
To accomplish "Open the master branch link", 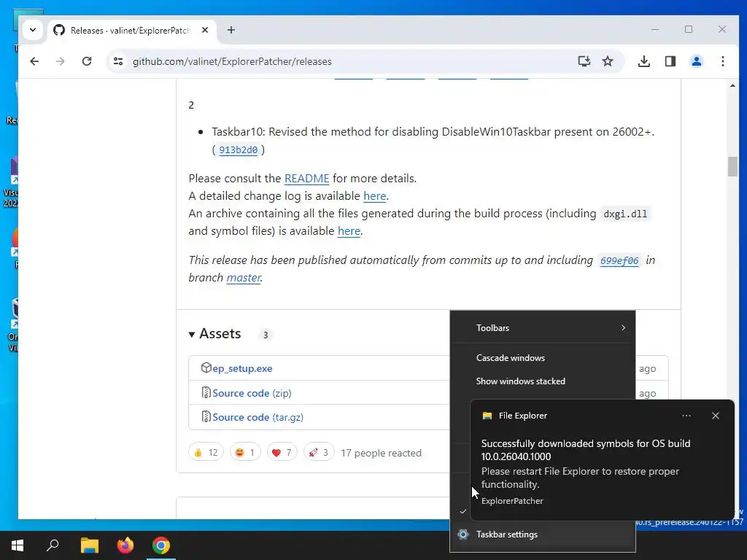I will click(244, 278).
